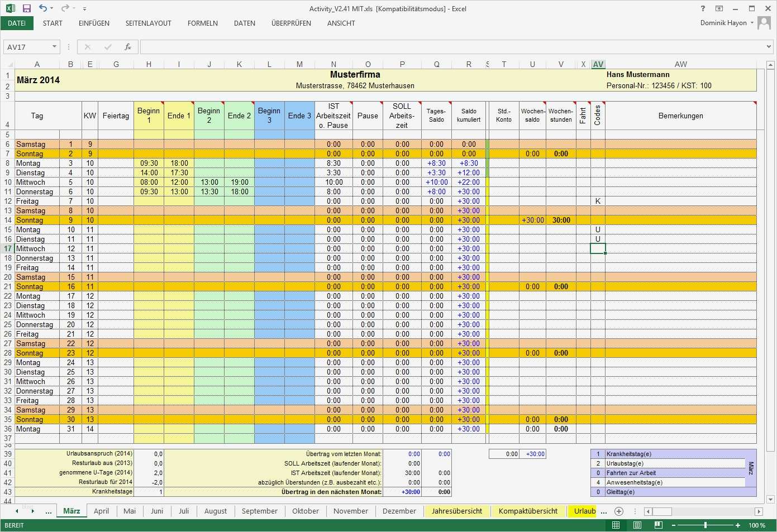Select Normal view in status bar

pyautogui.click(x=615, y=525)
